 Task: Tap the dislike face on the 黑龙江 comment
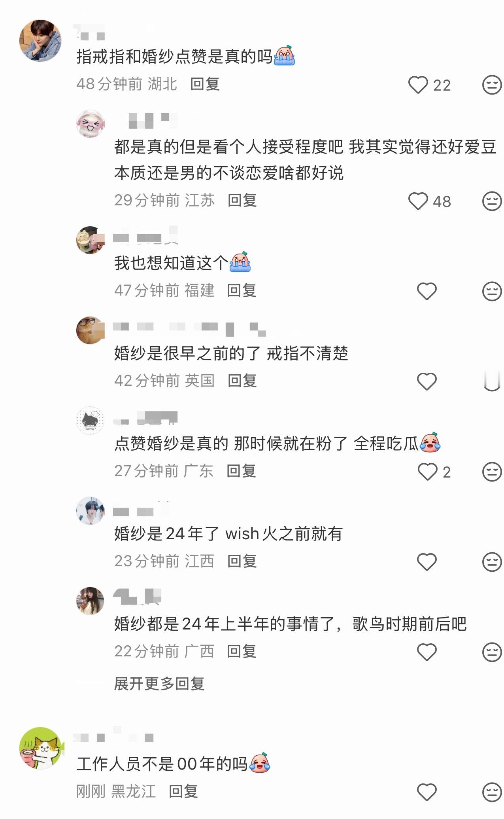coord(492,792)
